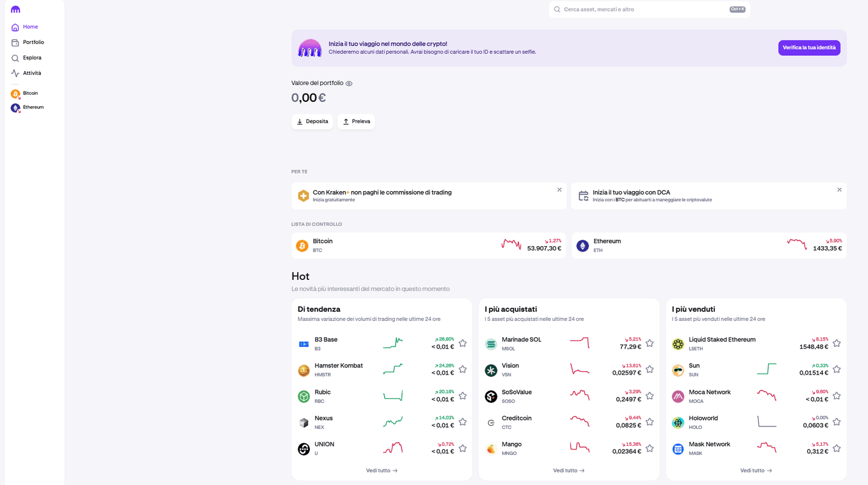Select Ethereum shortcut in sidebar
868x485 pixels.
27,107
